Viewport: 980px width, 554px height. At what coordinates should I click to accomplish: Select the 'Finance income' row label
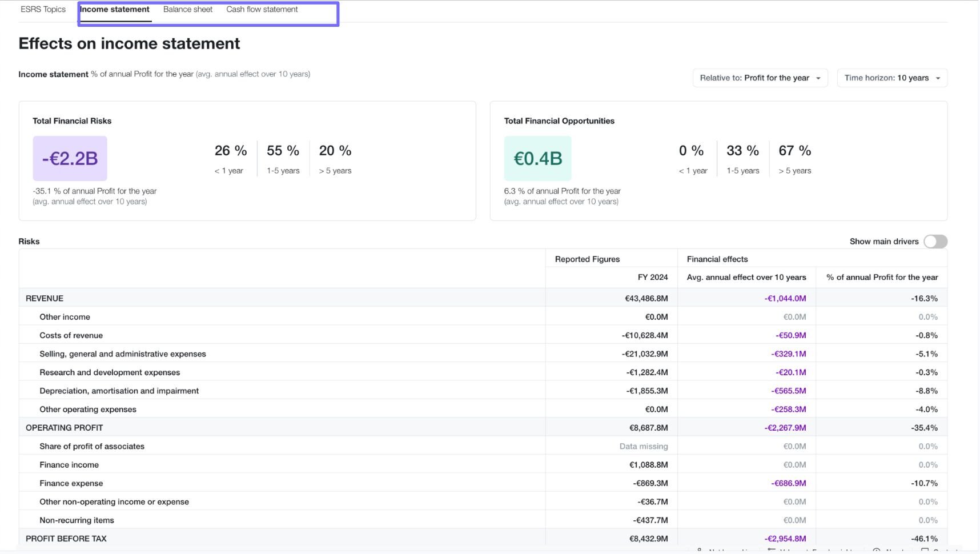[69, 465]
